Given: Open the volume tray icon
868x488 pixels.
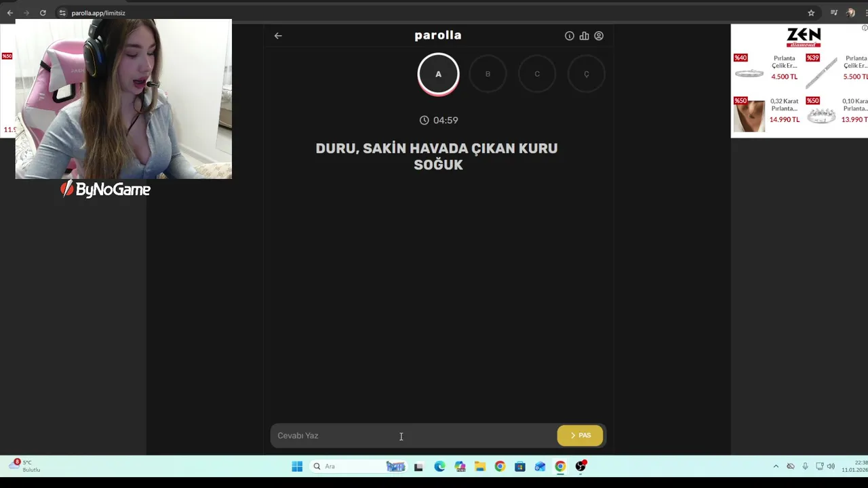Looking at the screenshot, I should tap(831, 466).
